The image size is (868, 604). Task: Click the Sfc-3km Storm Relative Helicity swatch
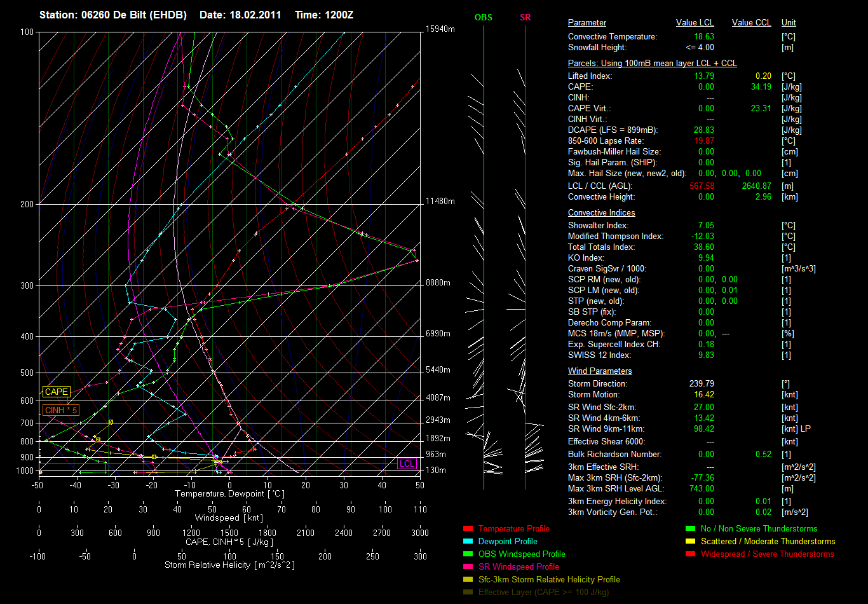[x=468, y=579]
